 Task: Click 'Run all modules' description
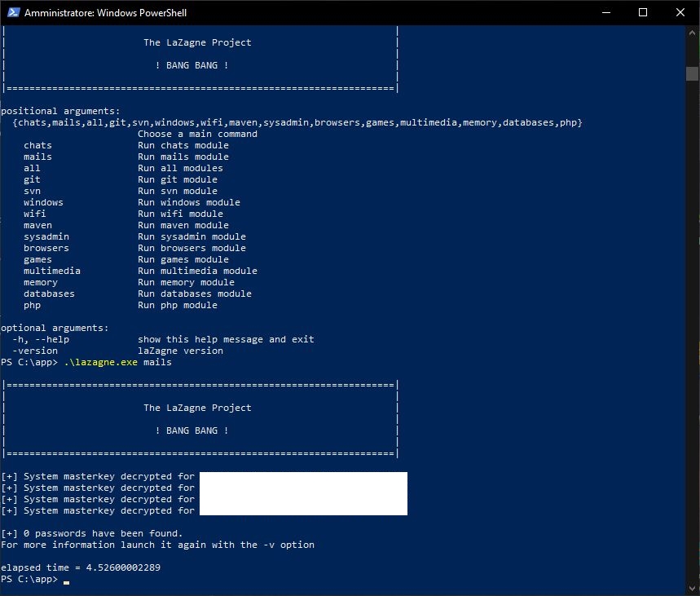(x=180, y=168)
